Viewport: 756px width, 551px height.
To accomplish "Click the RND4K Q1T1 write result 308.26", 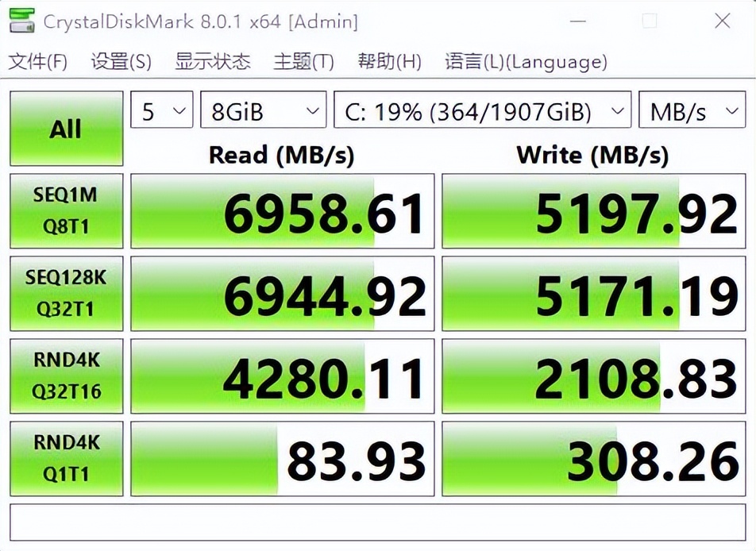I will [x=594, y=459].
